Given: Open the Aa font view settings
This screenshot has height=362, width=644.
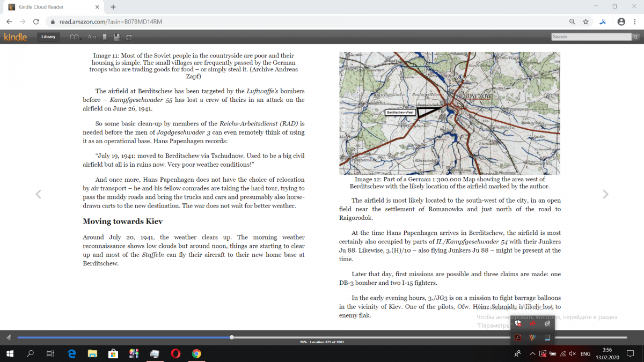Looking at the screenshot, I should point(91,37).
